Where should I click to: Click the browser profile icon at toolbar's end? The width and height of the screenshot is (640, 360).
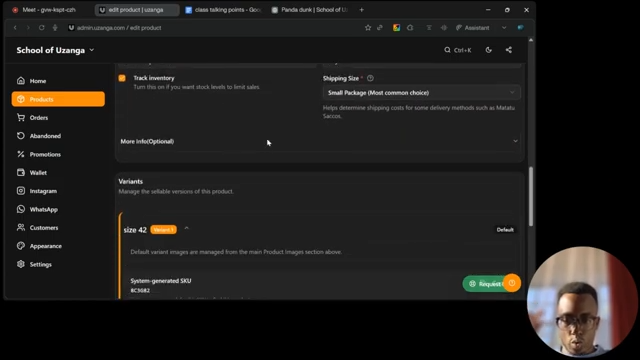(x=520, y=28)
